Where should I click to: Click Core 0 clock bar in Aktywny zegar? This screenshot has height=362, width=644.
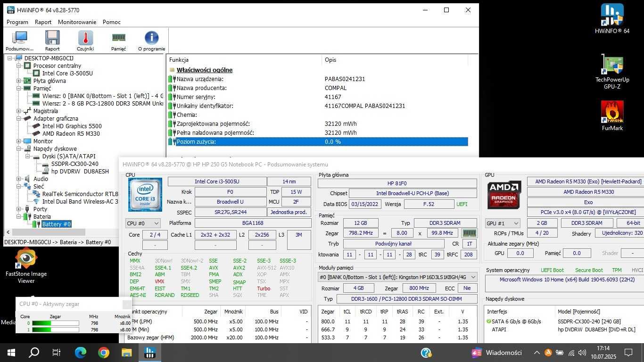coord(55,323)
